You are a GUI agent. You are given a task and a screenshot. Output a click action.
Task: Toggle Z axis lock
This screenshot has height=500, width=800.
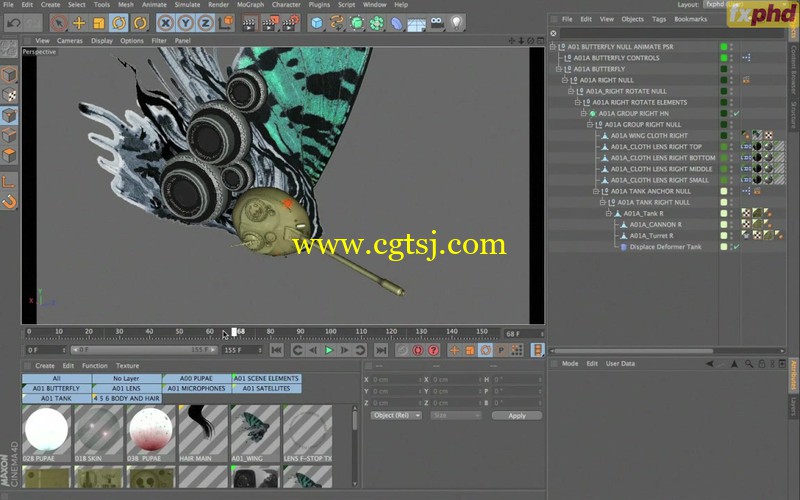[x=206, y=23]
